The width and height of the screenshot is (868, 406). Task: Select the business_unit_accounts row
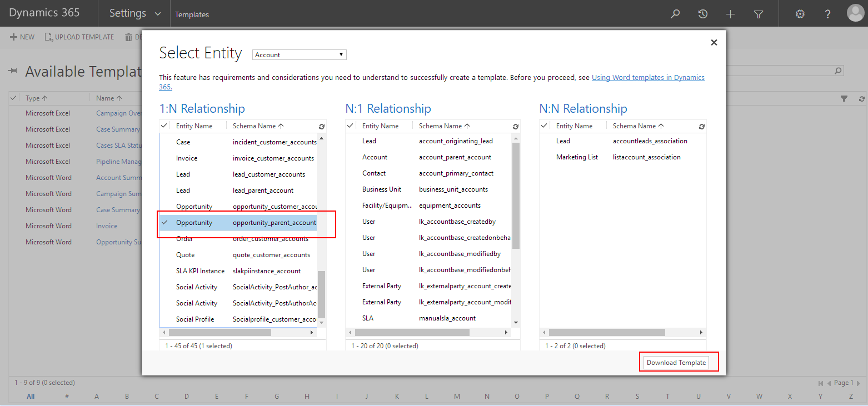coord(428,189)
